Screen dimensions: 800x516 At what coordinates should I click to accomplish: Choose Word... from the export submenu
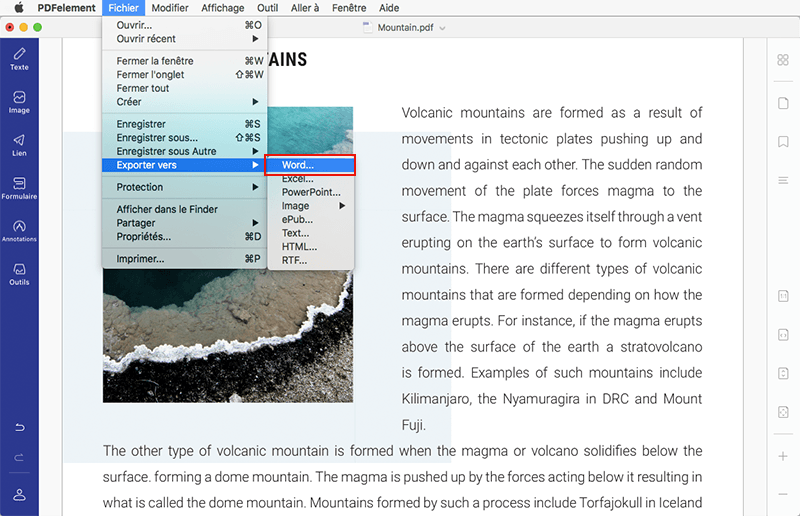[298, 165]
